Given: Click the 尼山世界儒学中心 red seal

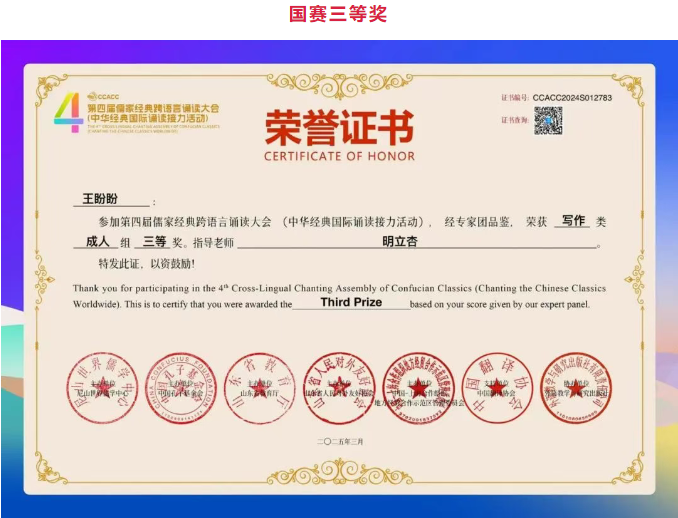Looking at the screenshot, I should click(102, 388).
